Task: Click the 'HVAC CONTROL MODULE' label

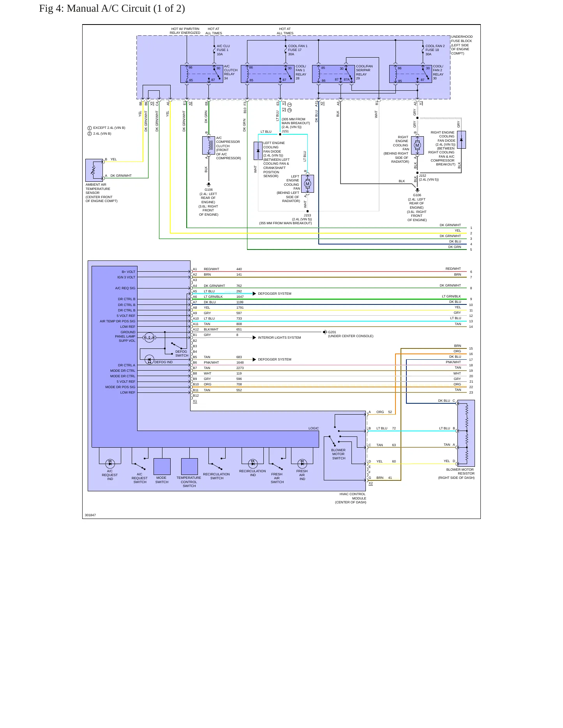Action: pyautogui.click(x=353, y=496)
